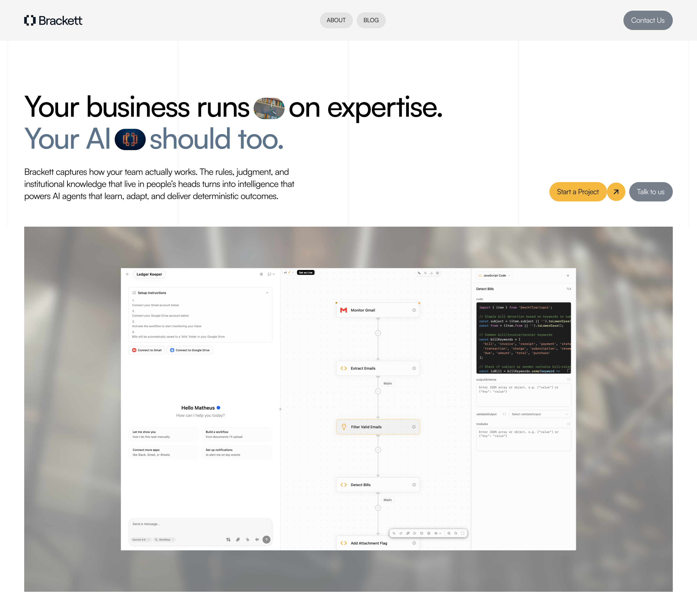Click the fit-to-screen icon in canvas toolbar

463,533
